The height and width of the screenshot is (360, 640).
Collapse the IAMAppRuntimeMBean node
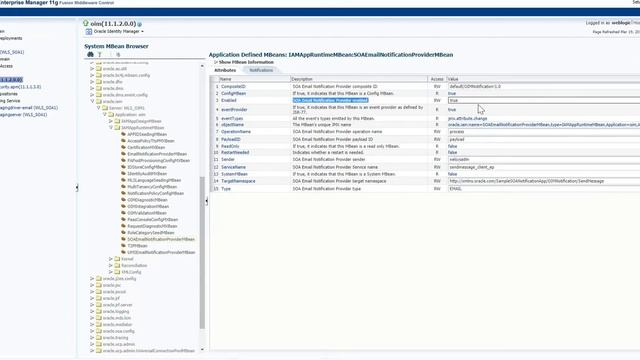click(111, 128)
